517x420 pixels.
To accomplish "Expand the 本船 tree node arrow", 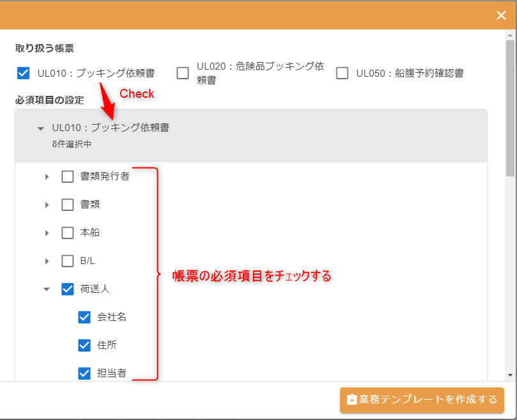I will (47, 233).
